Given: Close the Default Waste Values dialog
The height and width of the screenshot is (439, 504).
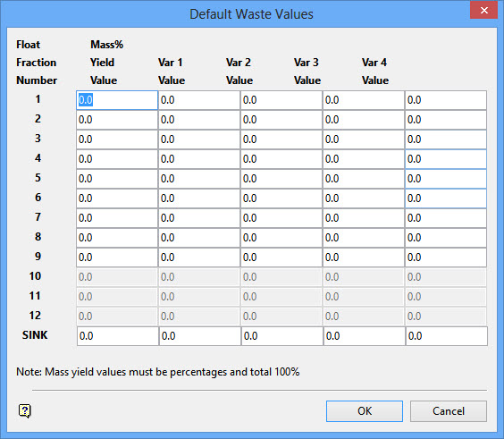Looking at the screenshot, I should click(x=483, y=11).
